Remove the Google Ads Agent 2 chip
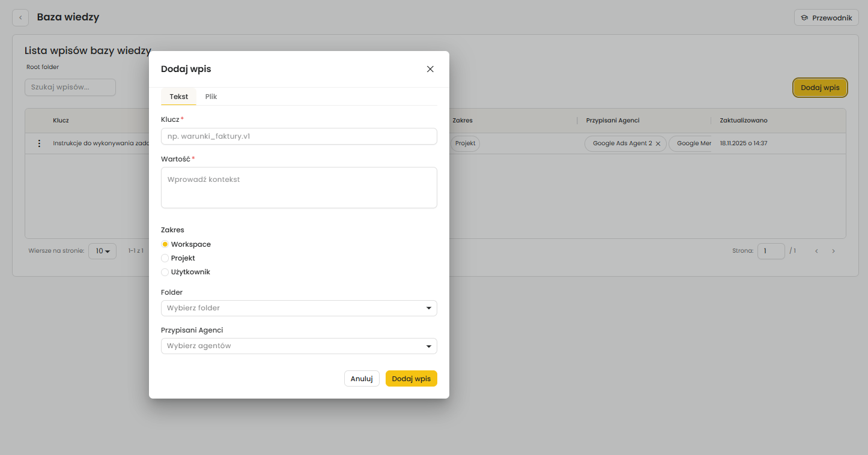868x455 pixels. (x=658, y=144)
